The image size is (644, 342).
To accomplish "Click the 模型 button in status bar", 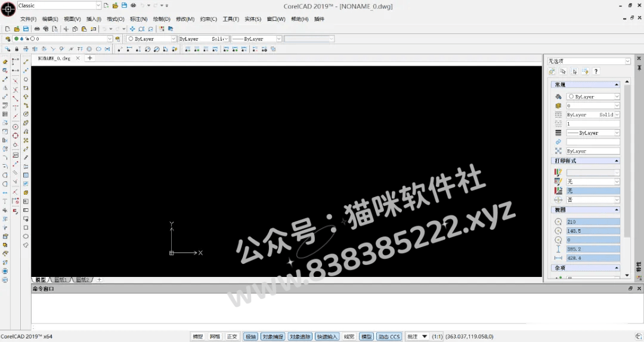I will (366, 336).
